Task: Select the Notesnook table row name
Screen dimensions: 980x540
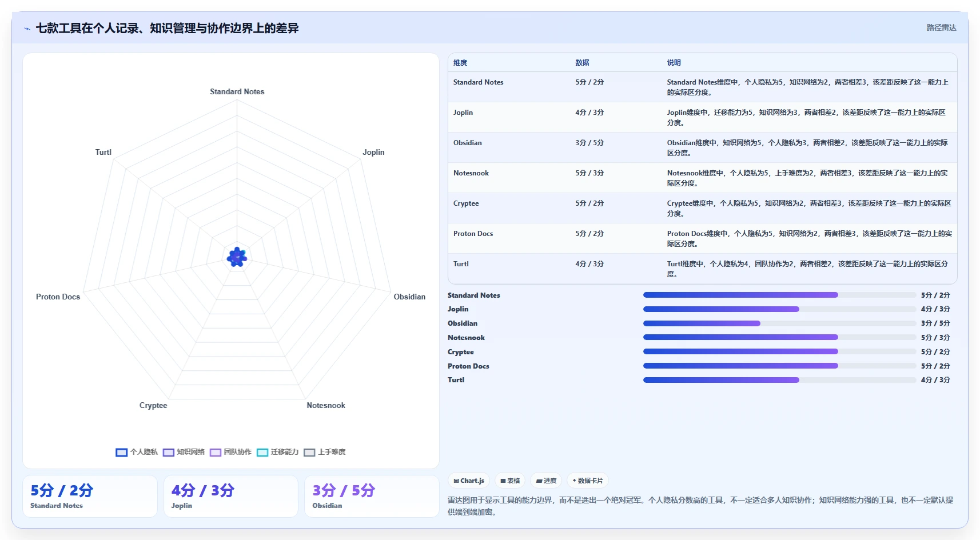Action: [x=471, y=173]
